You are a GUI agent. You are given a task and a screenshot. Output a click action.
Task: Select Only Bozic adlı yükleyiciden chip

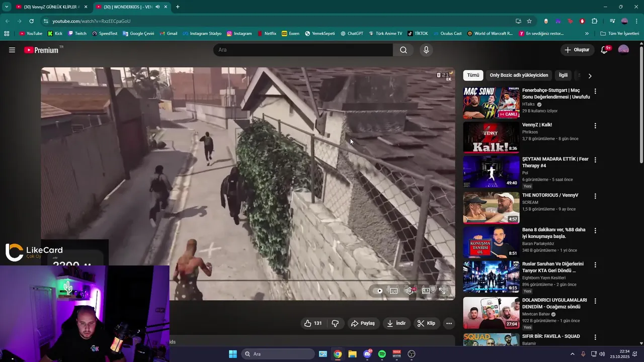pos(519,75)
